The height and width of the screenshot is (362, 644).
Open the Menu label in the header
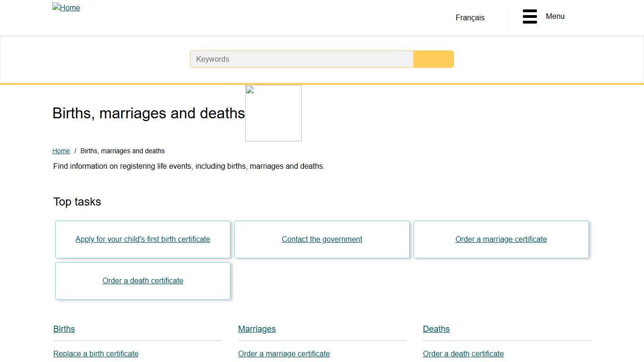(555, 16)
